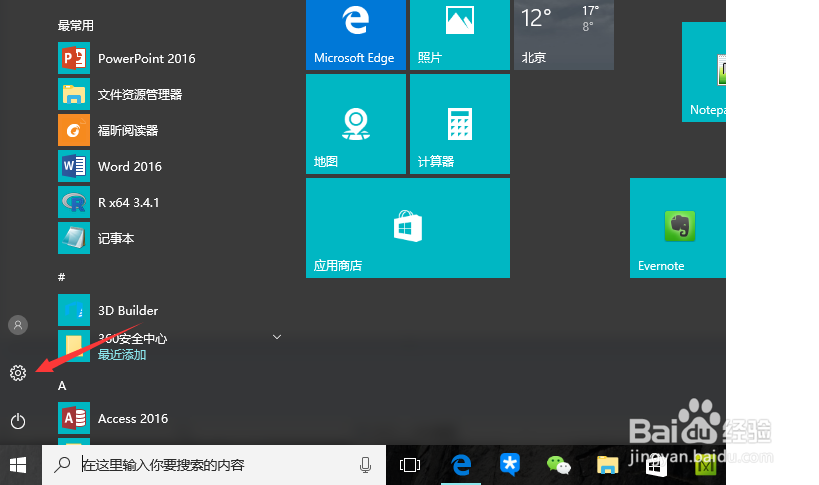Open the 照片 tile

coord(460,34)
